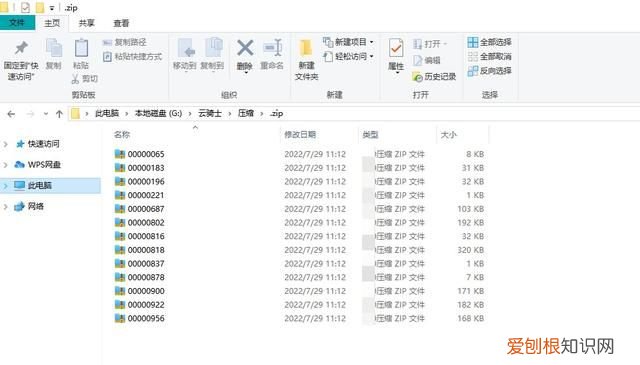The height and width of the screenshot is (365, 640).
Task: Go up one folder level
Action: pos(59,114)
